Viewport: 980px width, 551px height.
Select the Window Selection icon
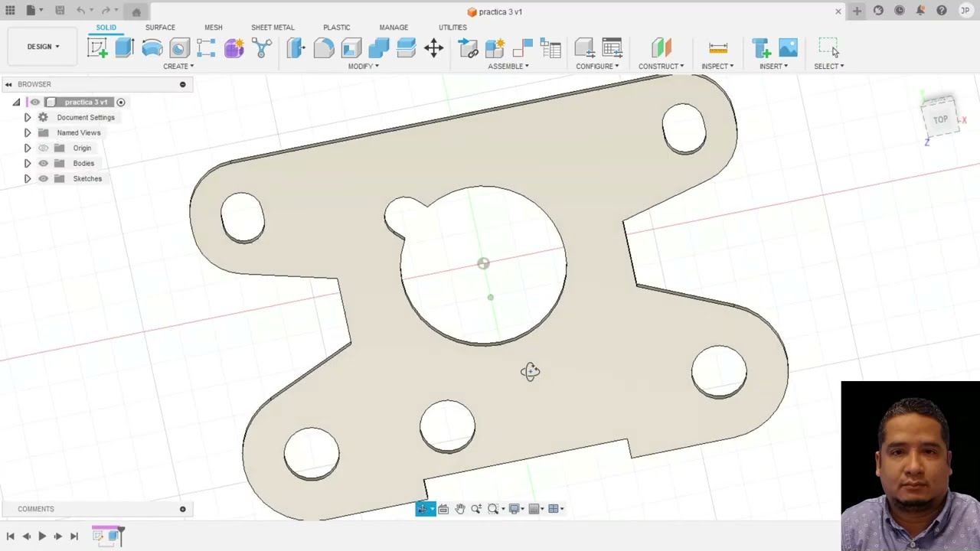tap(828, 48)
